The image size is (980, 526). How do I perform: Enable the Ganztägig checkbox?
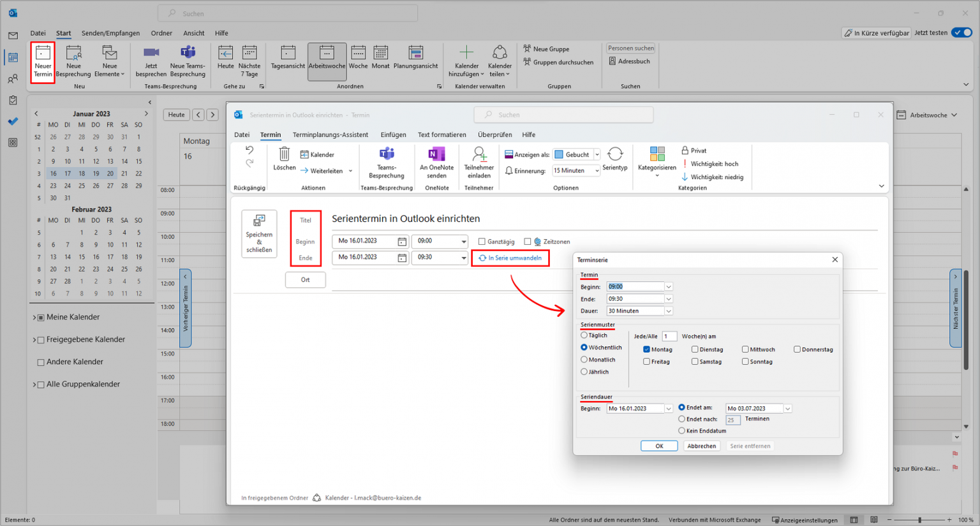(x=482, y=241)
